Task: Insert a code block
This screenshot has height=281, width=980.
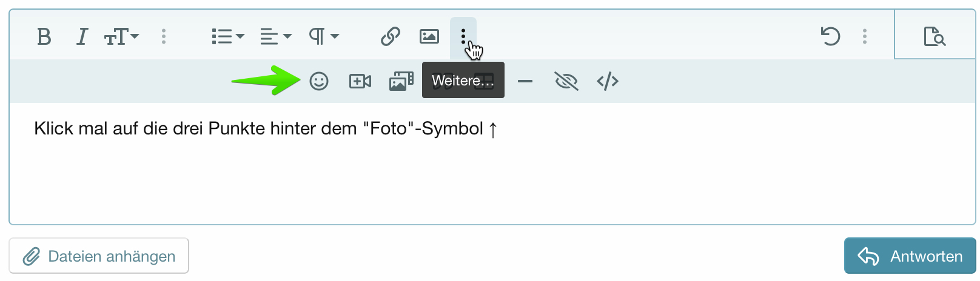Action: pos(608,81)
